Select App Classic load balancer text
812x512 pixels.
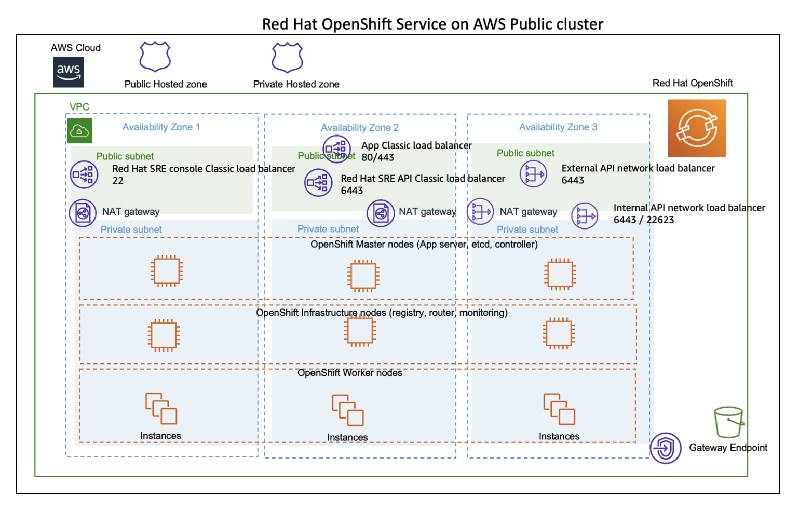[x=417, y=145]
